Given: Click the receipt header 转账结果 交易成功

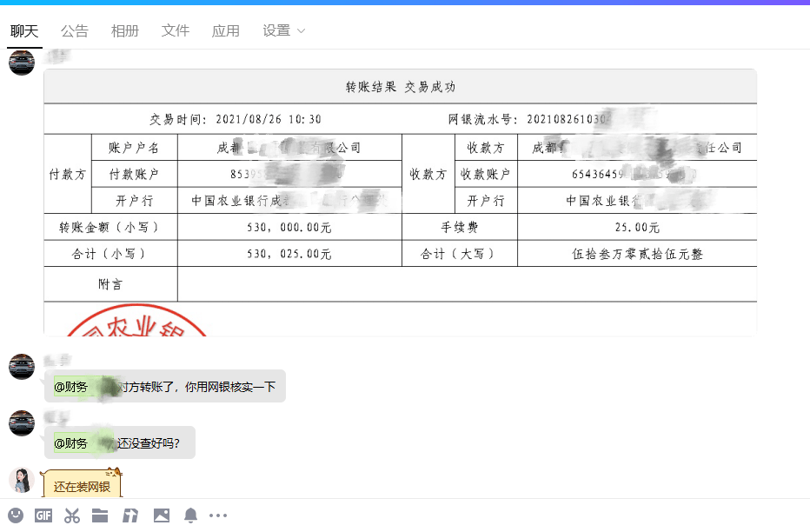Looking at the screenshot, I should [401, 87].
